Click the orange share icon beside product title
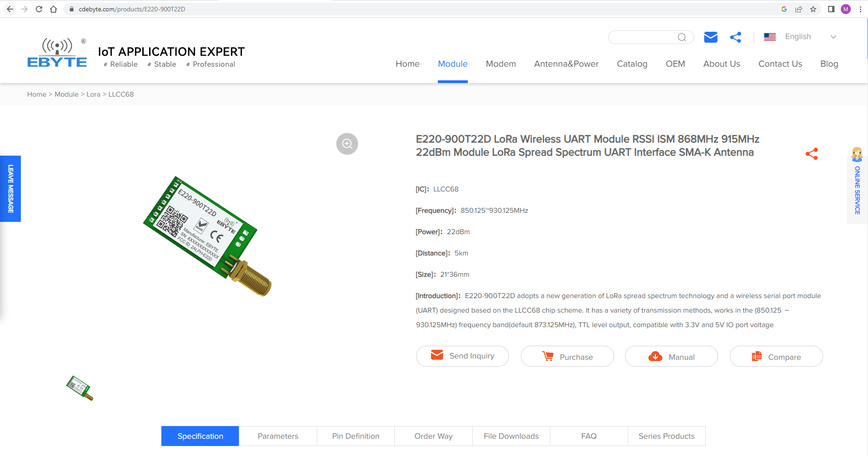Screen dimensions: 868x456 point(811,154)
